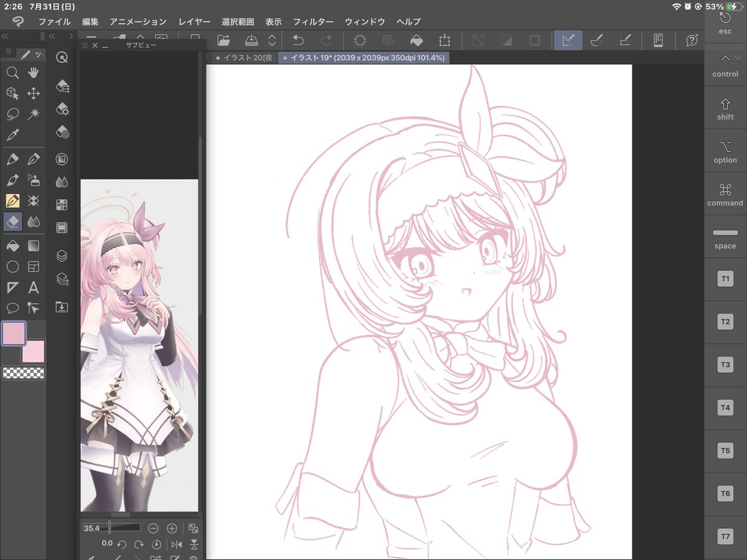
Task: Open CLIP STUDIO support help icon
Action: [692, 40]
